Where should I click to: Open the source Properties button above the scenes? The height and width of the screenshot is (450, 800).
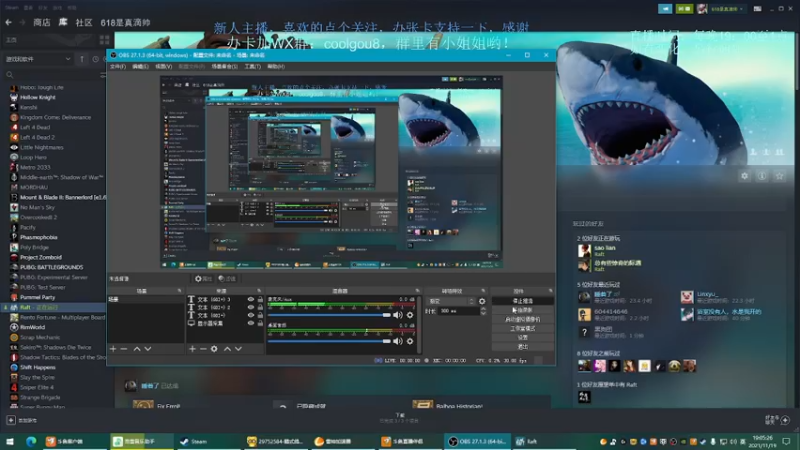click(203, 279)
